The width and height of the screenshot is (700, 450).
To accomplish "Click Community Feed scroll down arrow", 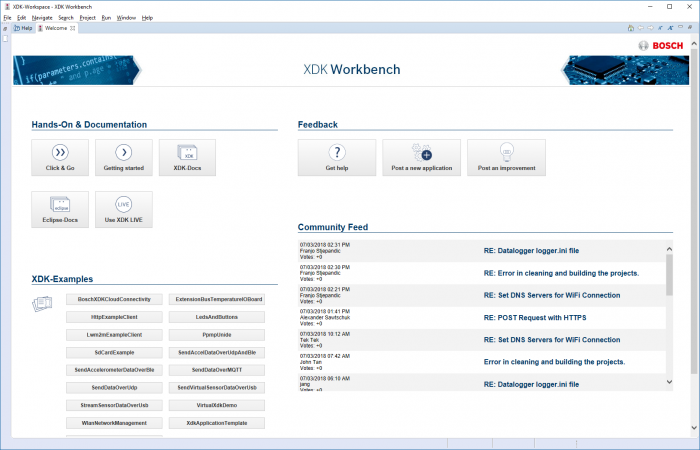I will click(669, 382).
